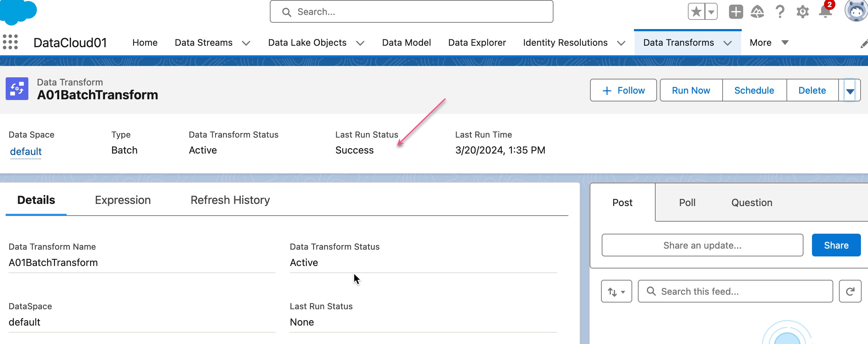Switch to the Expression tab
Image resolution: width=868 pixels, height=344 pixels.
pyautogui.click(x=123, y=200)
